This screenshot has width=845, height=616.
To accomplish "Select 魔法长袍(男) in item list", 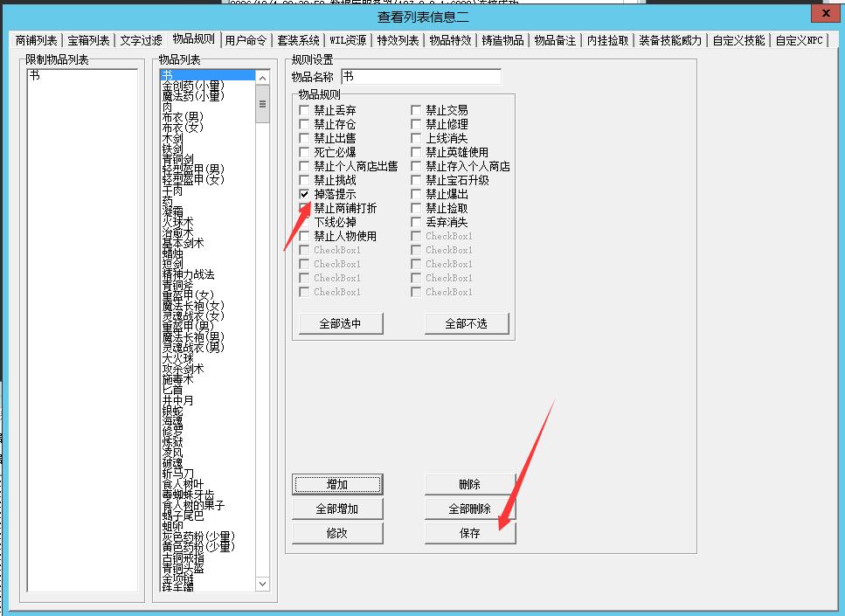I will 208,337.
